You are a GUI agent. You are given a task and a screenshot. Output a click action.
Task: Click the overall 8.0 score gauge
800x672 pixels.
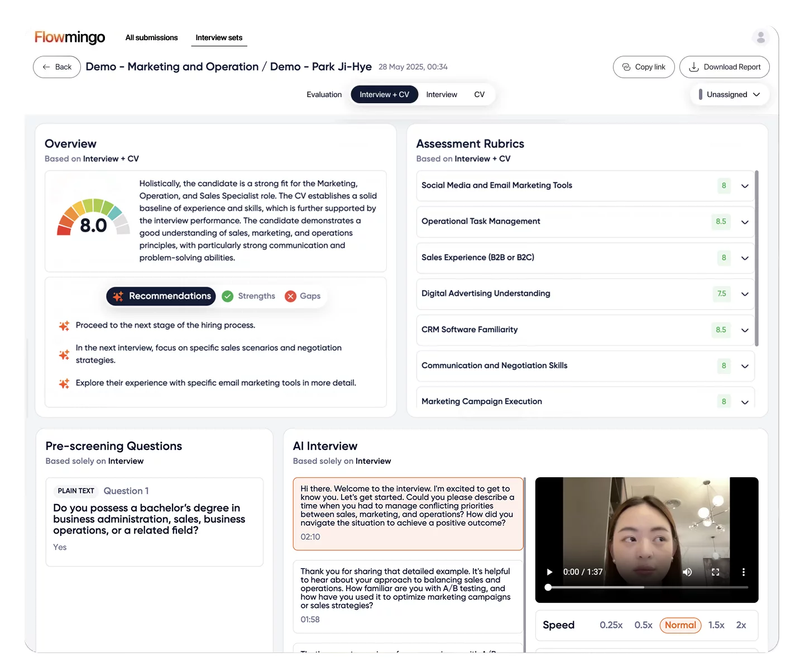[93, 218]
